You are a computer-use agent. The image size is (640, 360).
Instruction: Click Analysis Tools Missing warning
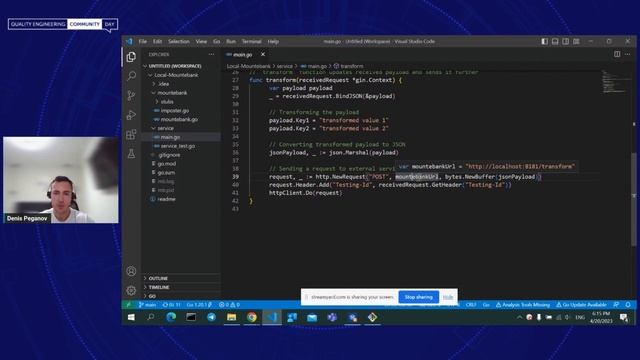(523, 305)
